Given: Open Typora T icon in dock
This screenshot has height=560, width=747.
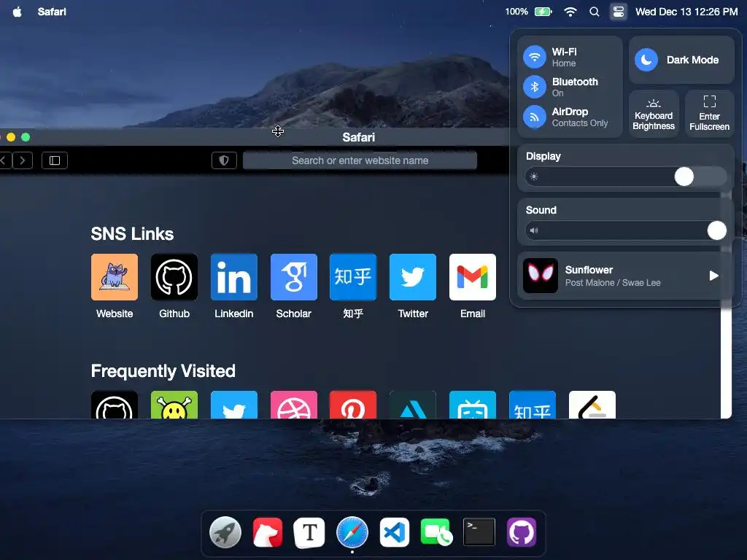Looking at the screenshot, I should [309, 532].
